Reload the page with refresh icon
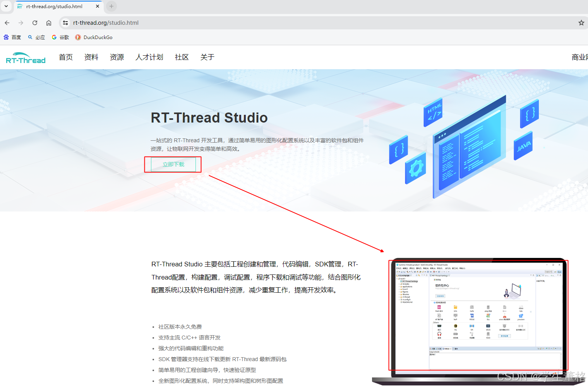The height and width of the screenshot is (387, 588). point(35,23)
